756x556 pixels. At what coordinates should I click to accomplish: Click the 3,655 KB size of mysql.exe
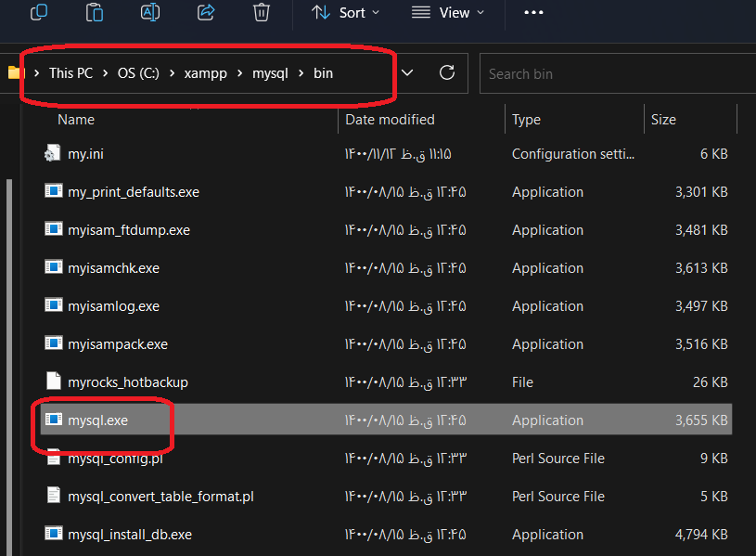click(701, 420)
